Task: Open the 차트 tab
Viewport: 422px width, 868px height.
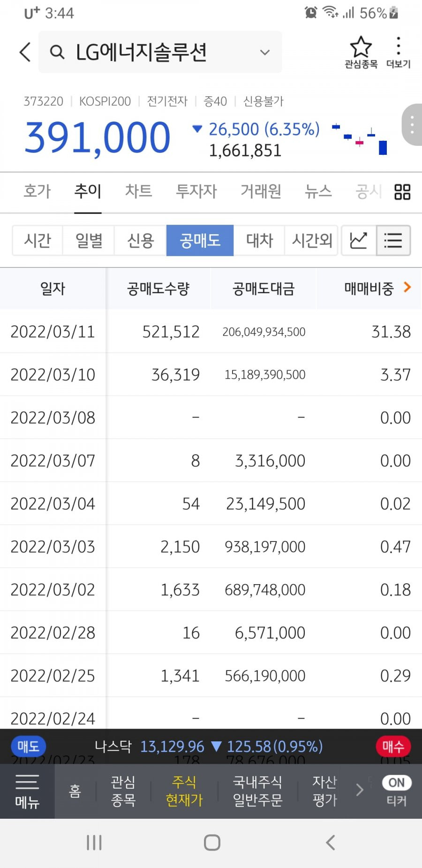Action: click(138, 191)
